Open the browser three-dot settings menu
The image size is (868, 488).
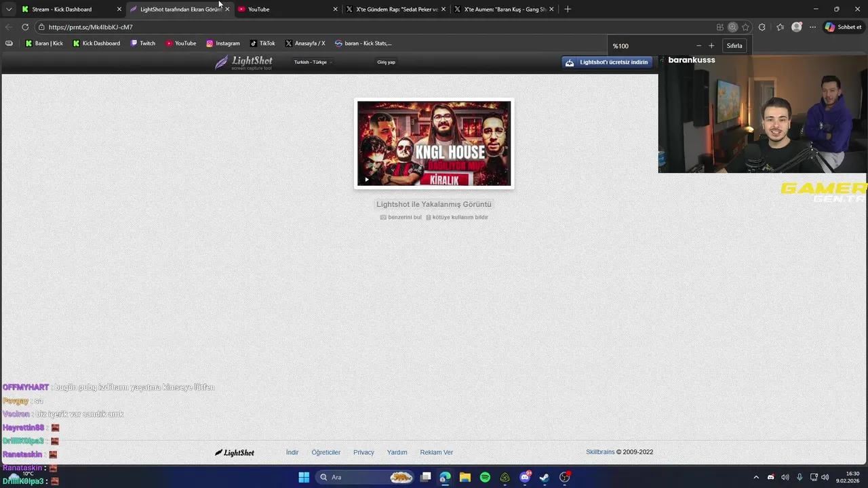click(812, 27)
